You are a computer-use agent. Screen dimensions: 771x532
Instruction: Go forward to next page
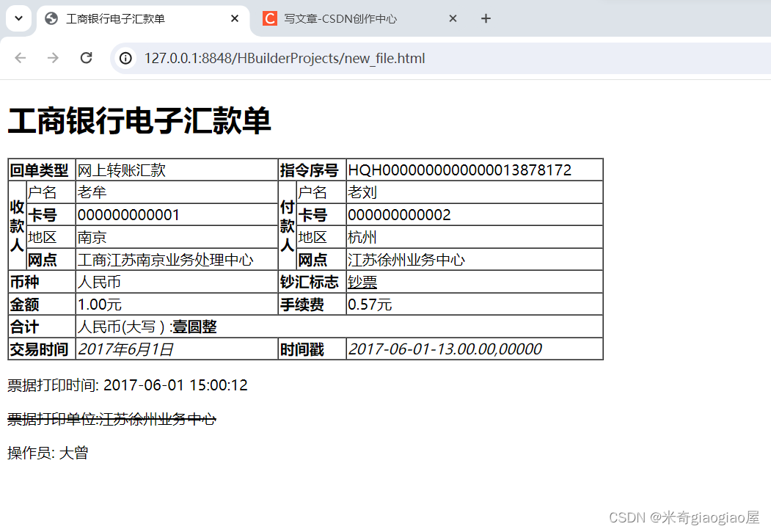(x=53, y=58)
